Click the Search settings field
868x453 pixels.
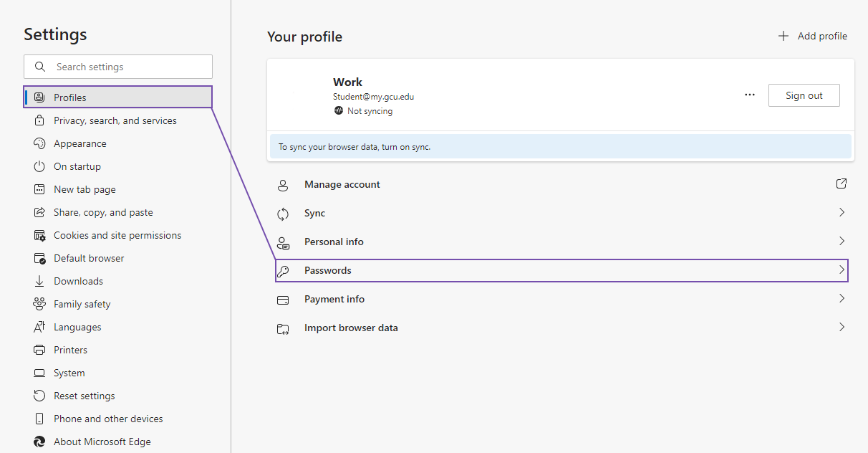click(x=118, y=67)
